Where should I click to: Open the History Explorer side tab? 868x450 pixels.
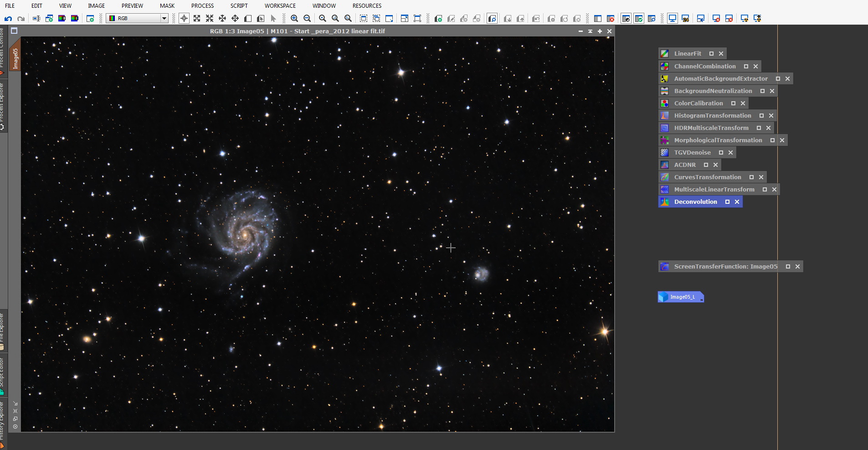pyautogui.click(x=3, y=425)
